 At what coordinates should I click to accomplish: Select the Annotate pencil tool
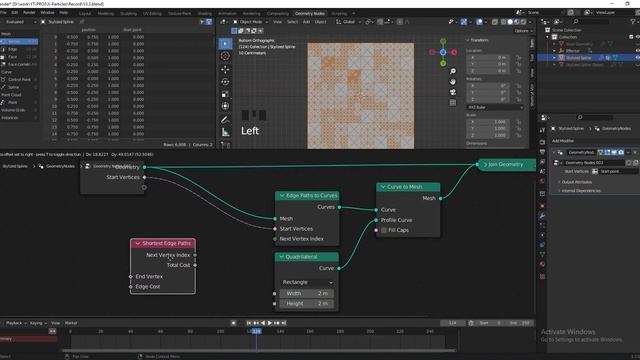pyautogui.click(x=225, y=120)
